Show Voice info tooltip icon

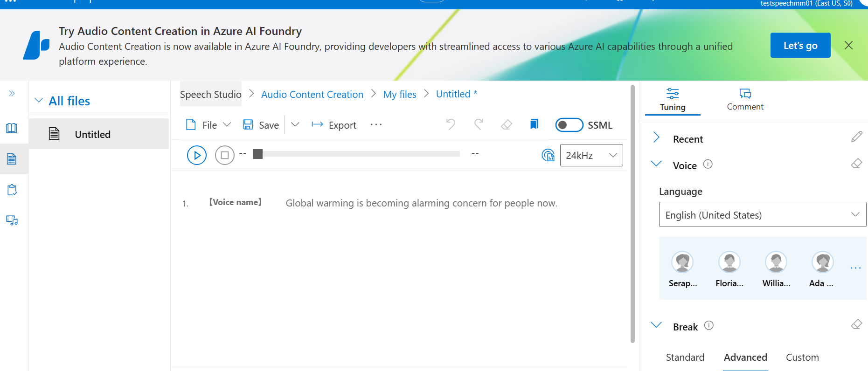(708, 164)
